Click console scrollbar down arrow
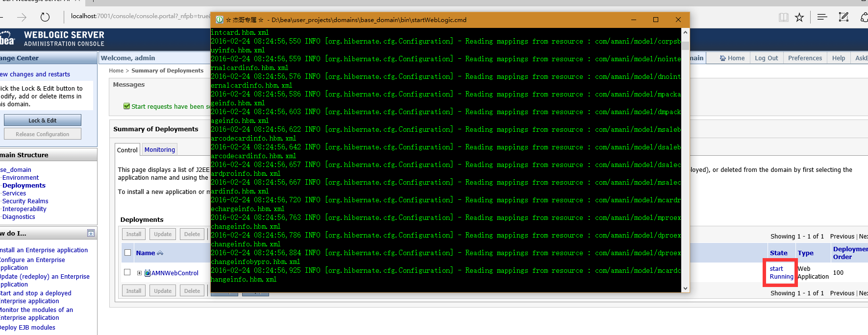Image resolution: width=868 pixels, height=335 pixels. tap(685, 288)
